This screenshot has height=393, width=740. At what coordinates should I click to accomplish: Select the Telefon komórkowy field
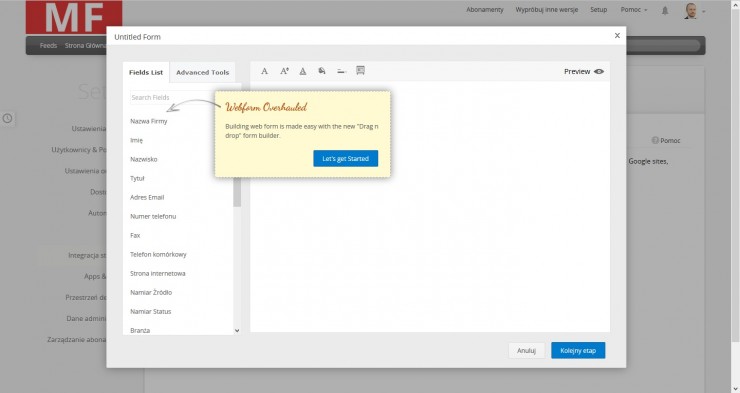pos(158,254)
